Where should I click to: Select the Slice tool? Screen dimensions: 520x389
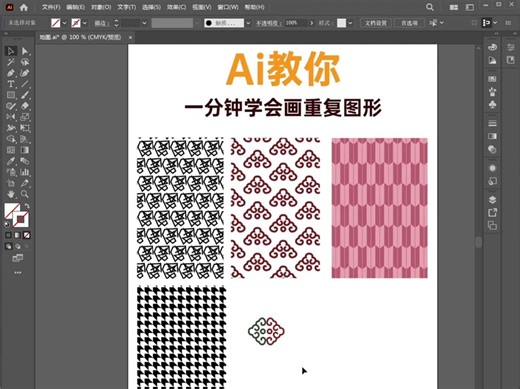coord(25,183)
